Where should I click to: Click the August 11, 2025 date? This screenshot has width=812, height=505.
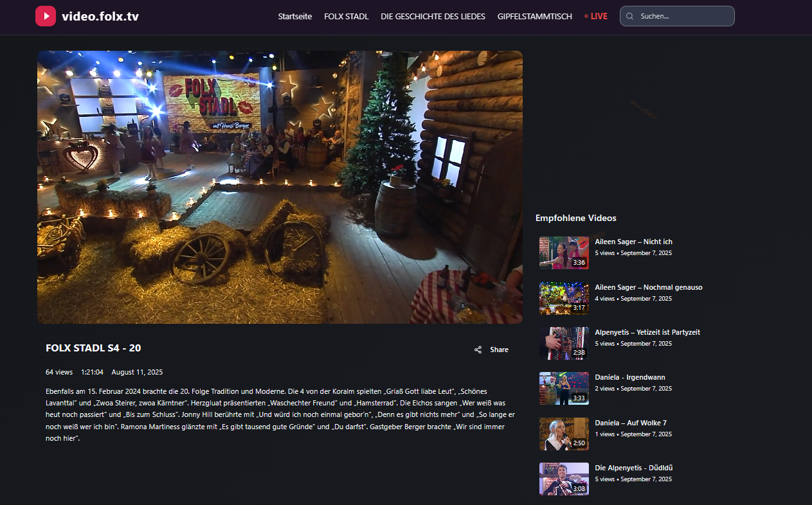tap(137, 372)
